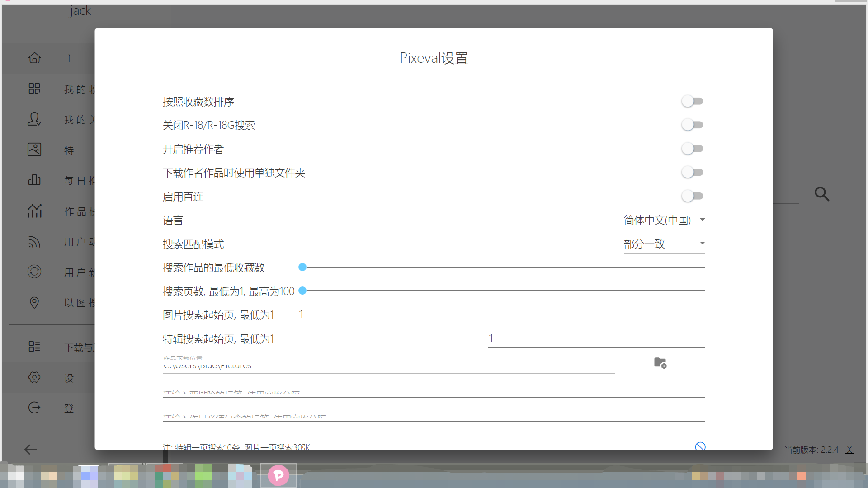868x488 pixels.
Task: Focus the image search start page field
Action: [502, 314]
